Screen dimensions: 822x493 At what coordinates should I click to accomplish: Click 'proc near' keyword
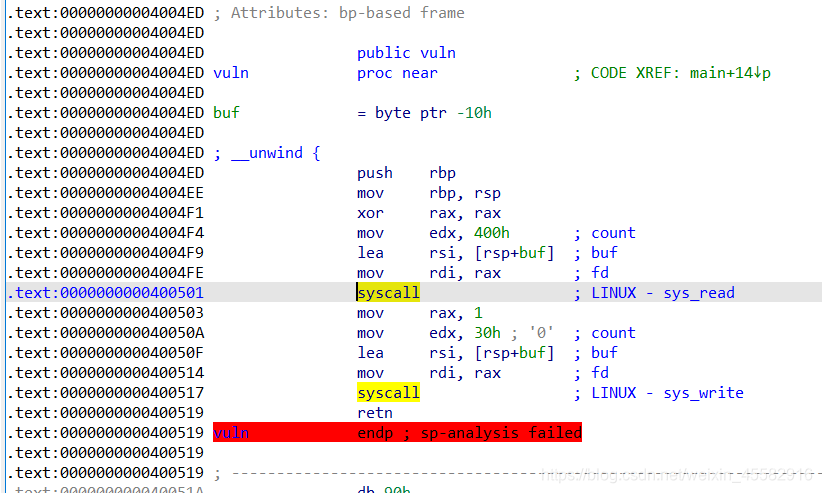397,73
